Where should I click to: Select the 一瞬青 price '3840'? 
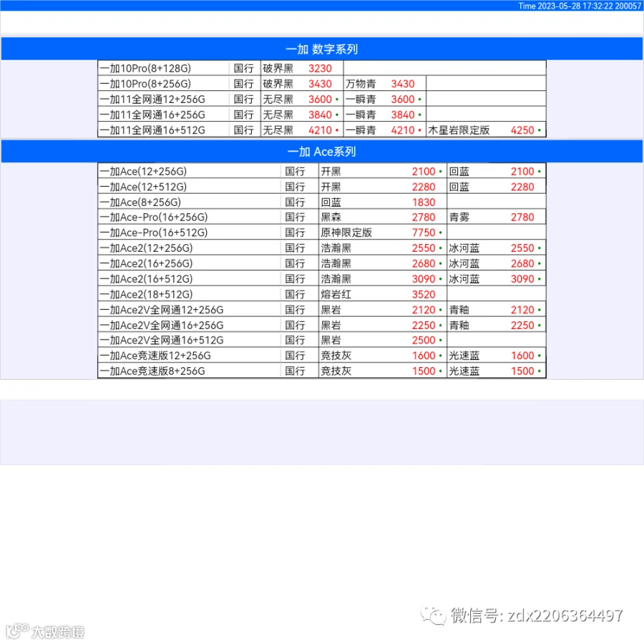coord(402,114)
